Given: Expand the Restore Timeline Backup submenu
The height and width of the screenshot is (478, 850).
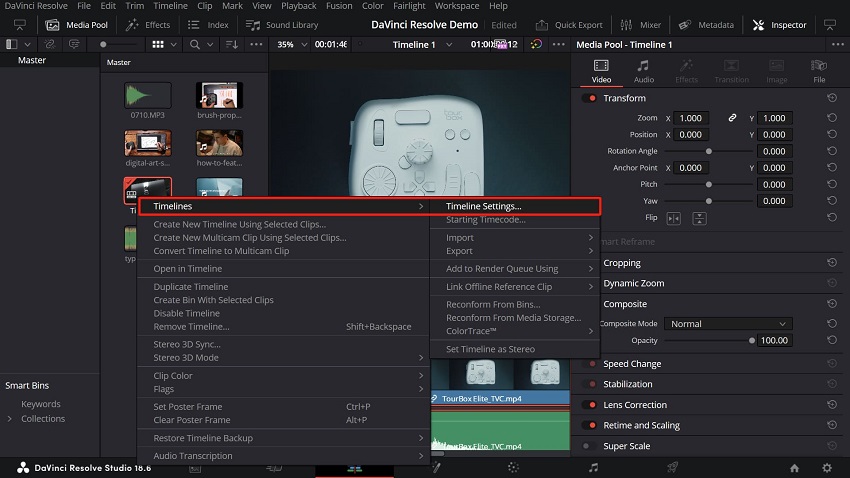Looking at the screenshot, I should (x=284, y=438).
